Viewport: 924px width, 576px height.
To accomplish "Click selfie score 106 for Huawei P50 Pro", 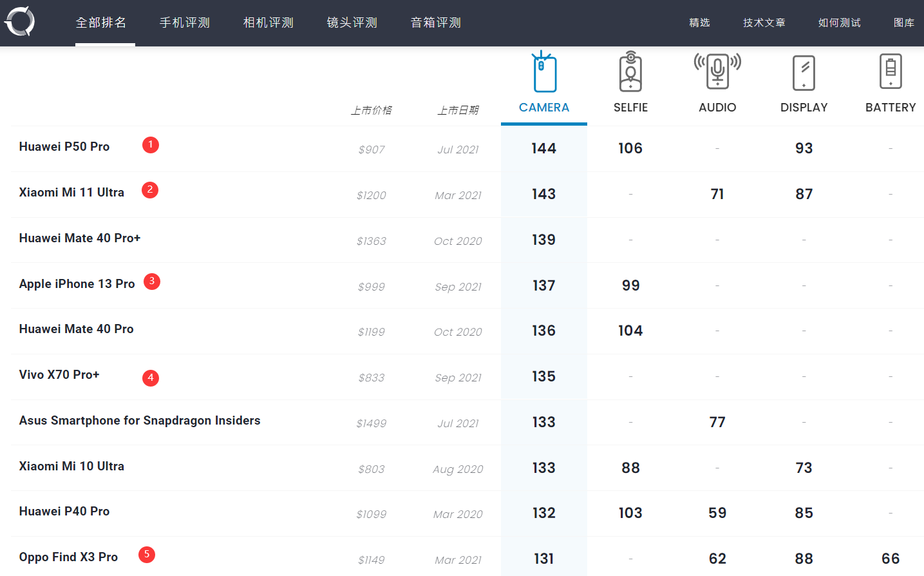I will coord(630,149).
